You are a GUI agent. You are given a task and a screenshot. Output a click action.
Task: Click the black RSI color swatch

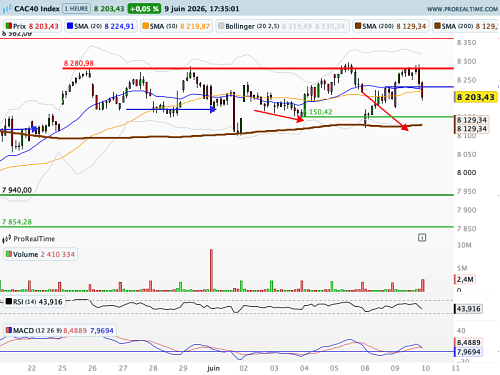coord(9,302)
